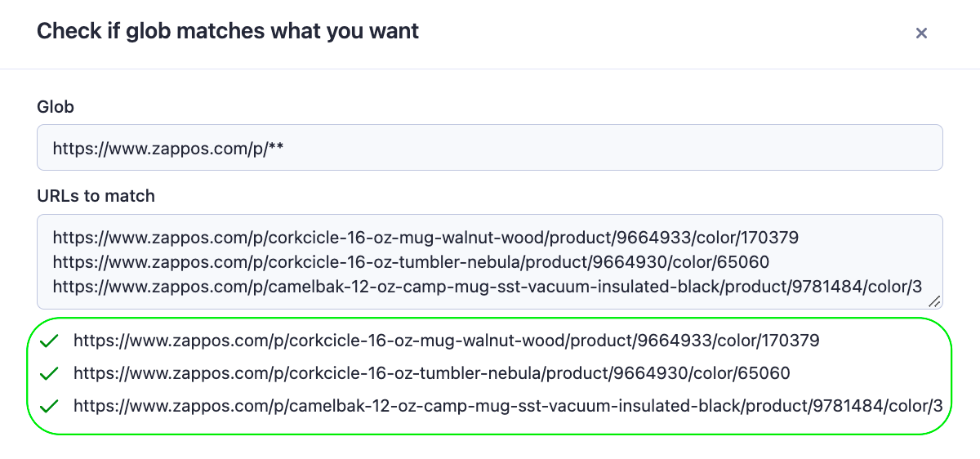Click the color/65060 ending in results list
The width and height of the screenshot is (980, 459).
click(742, 373)
